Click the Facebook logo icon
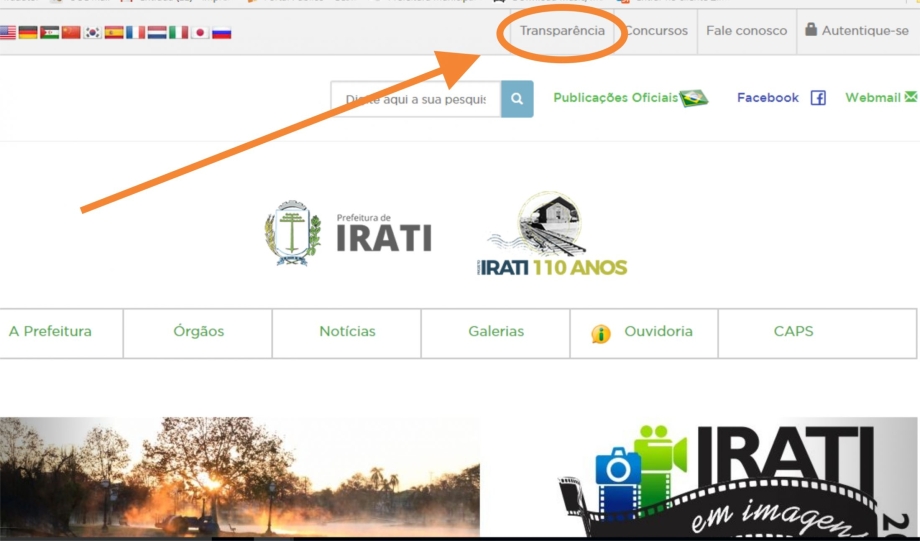 click(818, 98)
